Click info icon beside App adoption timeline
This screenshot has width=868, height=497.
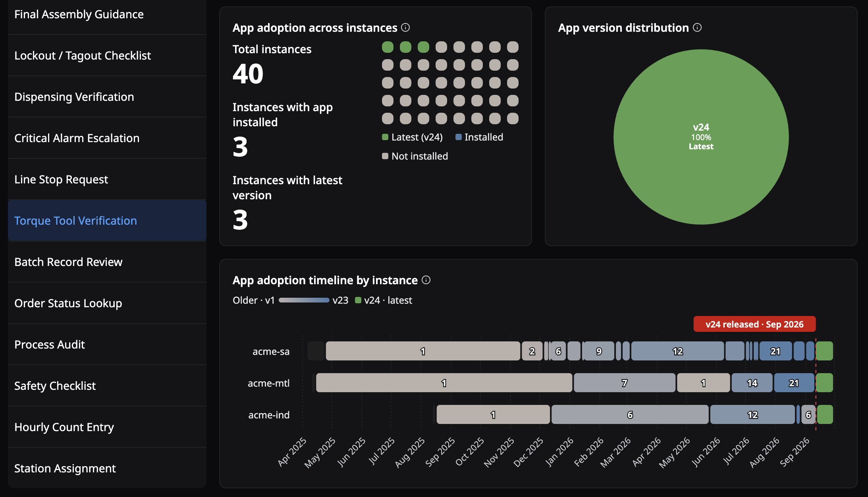(426, 280)
